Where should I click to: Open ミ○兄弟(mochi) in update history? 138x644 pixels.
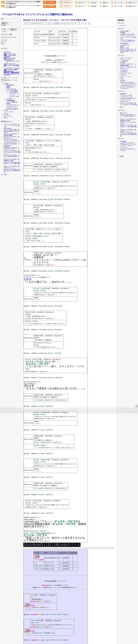125,45
